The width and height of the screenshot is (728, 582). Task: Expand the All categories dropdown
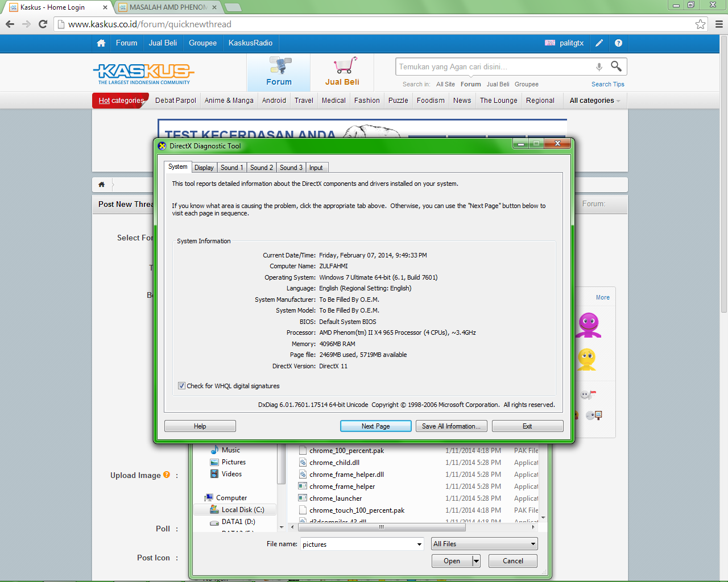tap(595, 101)
